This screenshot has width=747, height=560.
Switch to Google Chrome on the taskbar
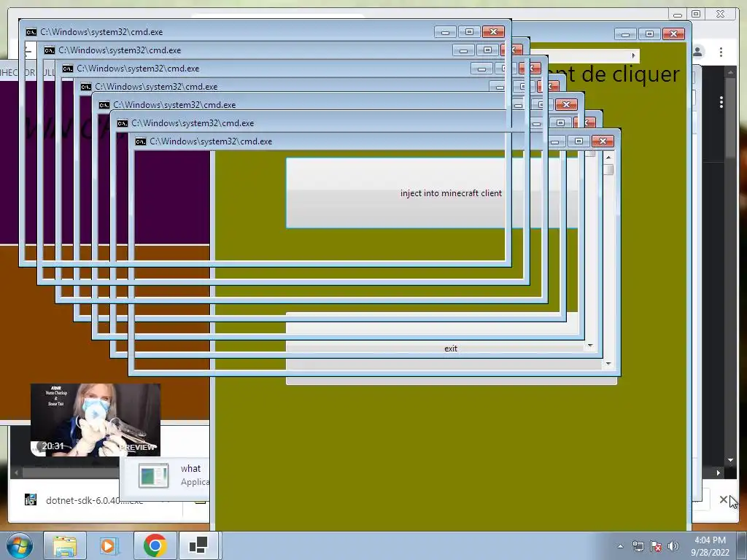pos(155,545)
